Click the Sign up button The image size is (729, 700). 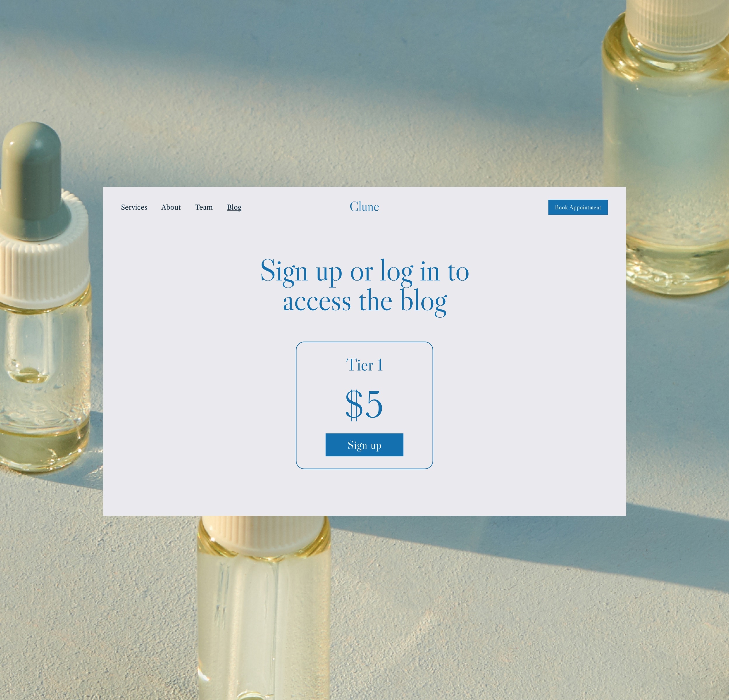[365, 445]
